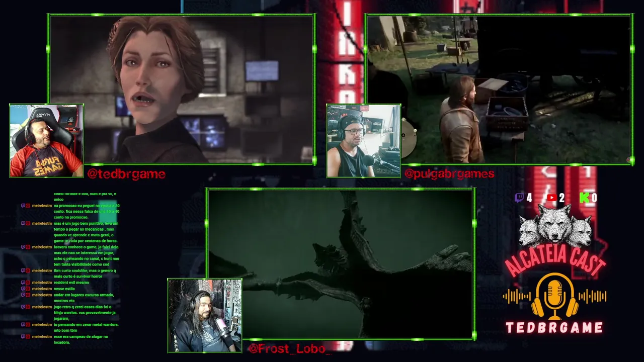Click the YouTube viewer count icon
This screenshot has width=644, height=362.
[551, 198]
